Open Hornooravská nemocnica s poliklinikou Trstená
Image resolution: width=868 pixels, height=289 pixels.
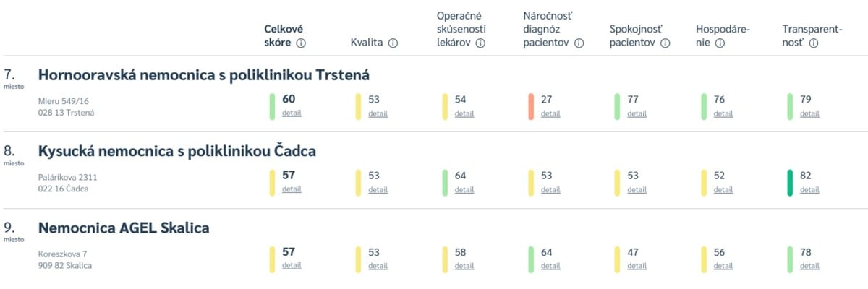(204, 75)
